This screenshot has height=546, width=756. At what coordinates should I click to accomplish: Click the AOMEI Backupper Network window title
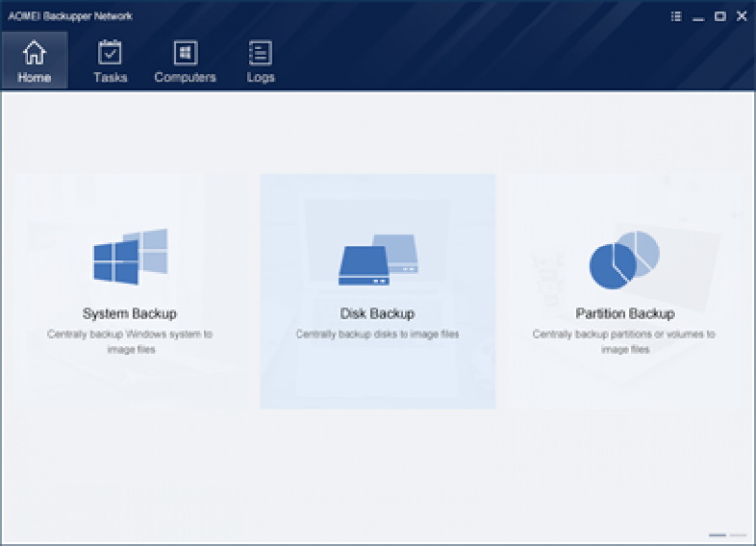pyautogui.click(x=70, y=16)
